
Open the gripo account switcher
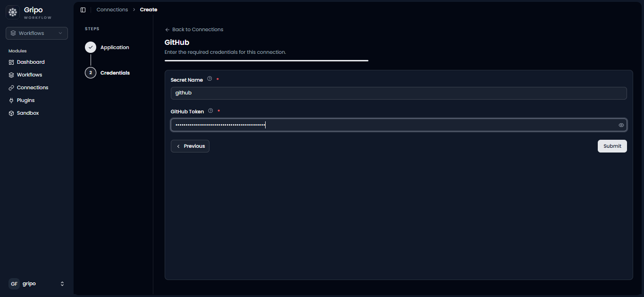tap(37, 284)
